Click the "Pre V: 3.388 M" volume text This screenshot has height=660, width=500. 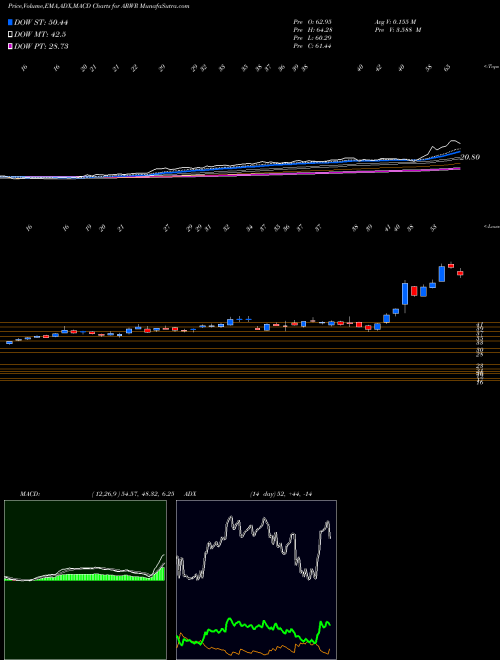point(398,30)
